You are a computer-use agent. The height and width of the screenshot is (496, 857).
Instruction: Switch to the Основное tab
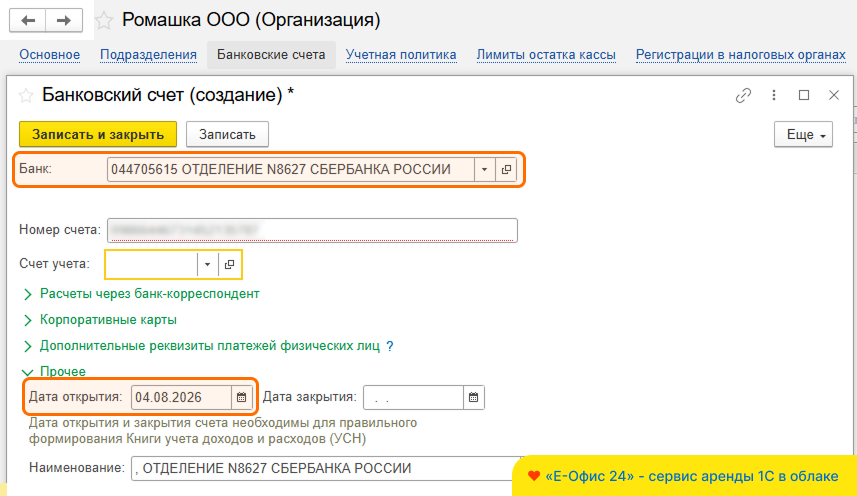point(50,55)
